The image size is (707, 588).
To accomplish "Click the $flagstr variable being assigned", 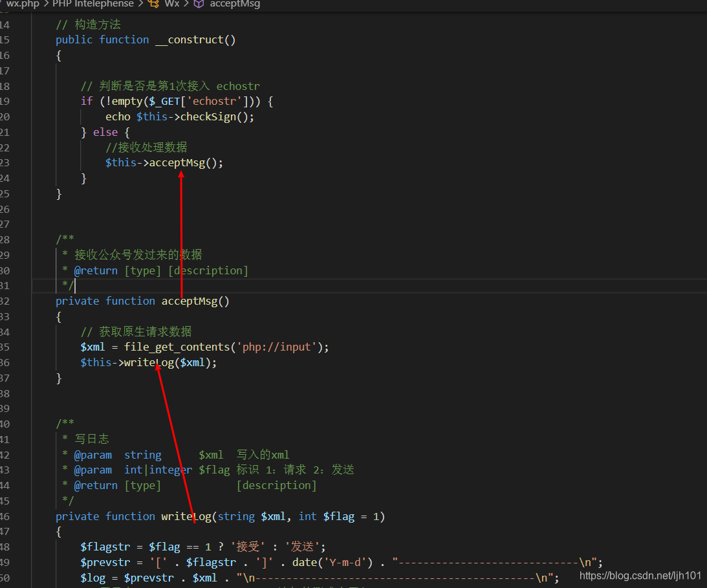I will [x=105, y=547].
